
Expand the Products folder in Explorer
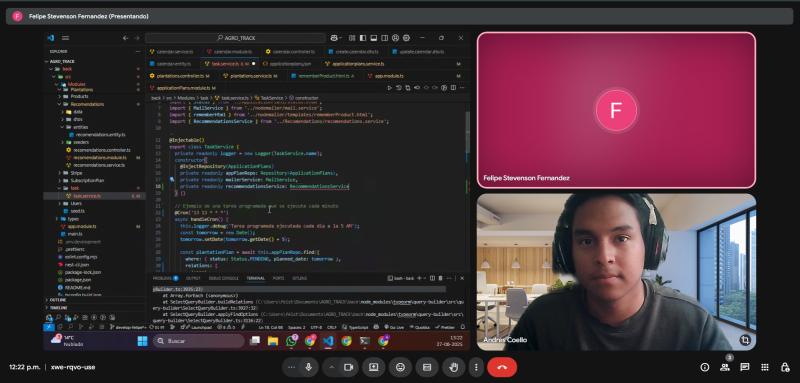click(79, 96)
